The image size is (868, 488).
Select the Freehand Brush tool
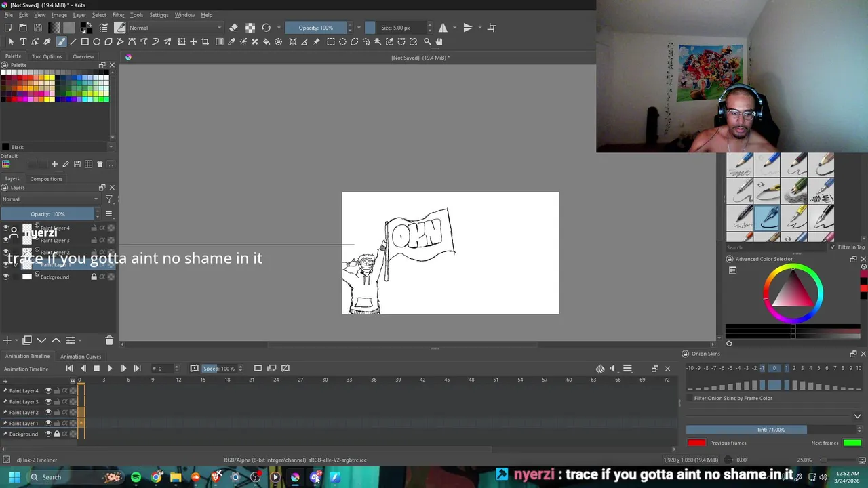(61, 42)
